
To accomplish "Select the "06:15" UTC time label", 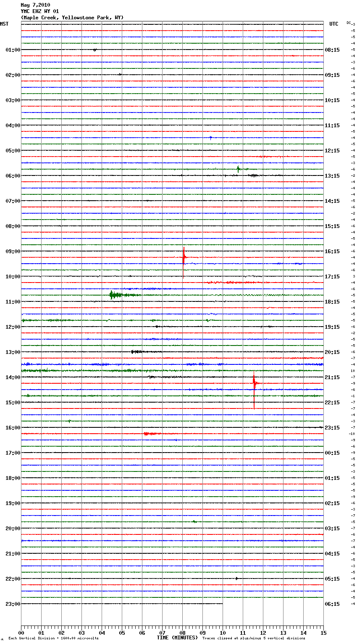I will point(332,604).
